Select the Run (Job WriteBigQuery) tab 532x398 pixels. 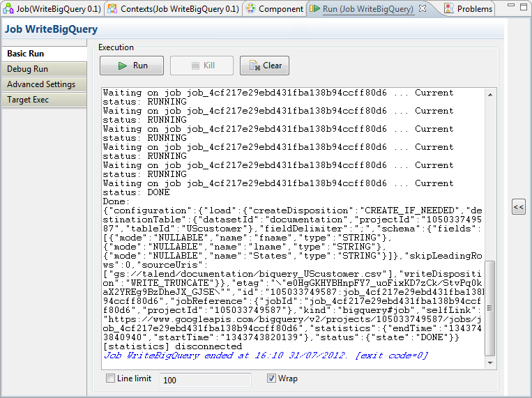tap(367, 8)
